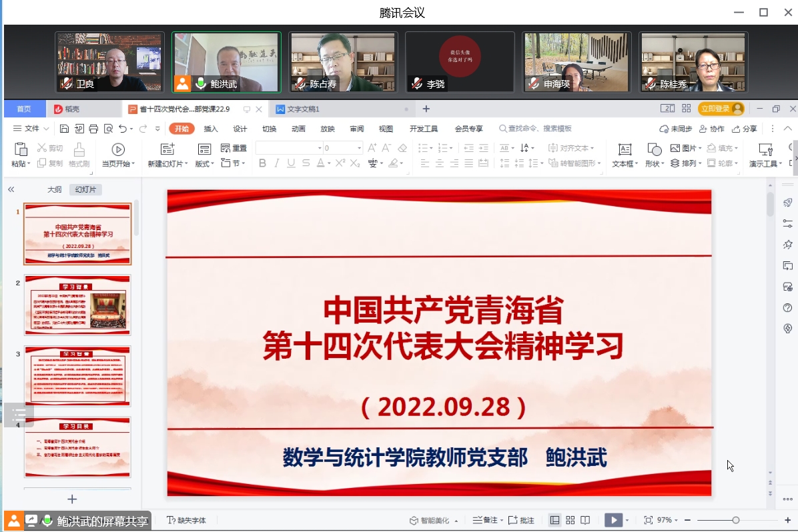Click the Print icon in quick access toolbar
The height and width of the screenshot is (532, 798).
click(93, 129)
